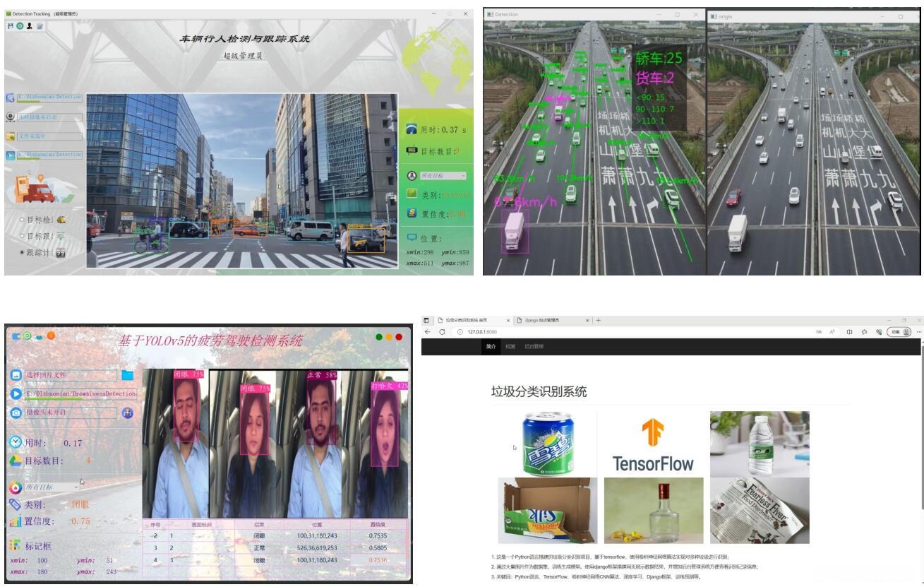Maximize the Detection window
The height and width of the screenshot is (587, 924).
[x=677, y=15]
